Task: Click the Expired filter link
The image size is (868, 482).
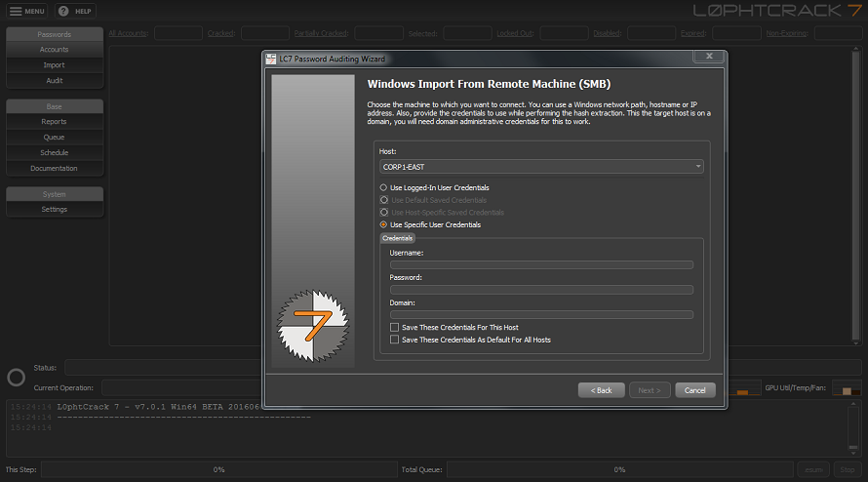Action: pyautogui.click(x=693, y=33)
